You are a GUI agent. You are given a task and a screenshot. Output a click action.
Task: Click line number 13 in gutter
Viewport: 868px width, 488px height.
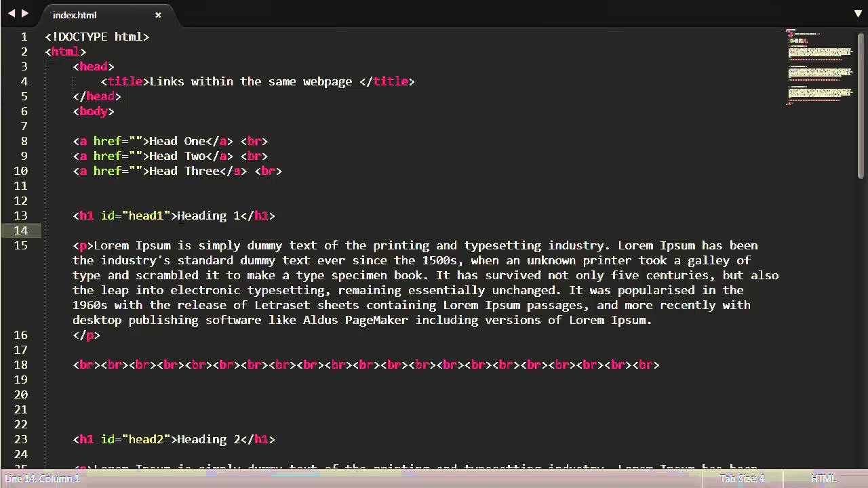[x=21, y=216]
